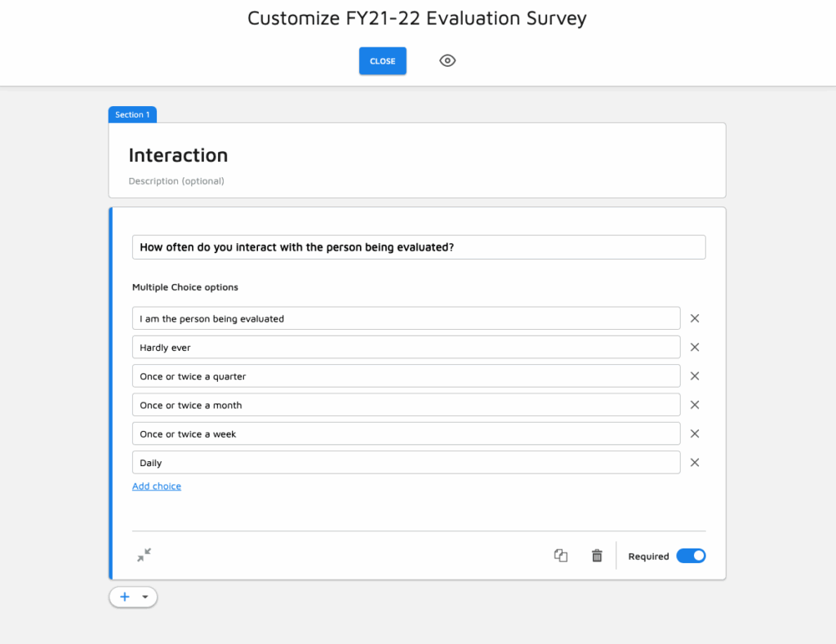Collapse the question card using the arrows icon
Screen dimensions: 836x644
[145, 556]
